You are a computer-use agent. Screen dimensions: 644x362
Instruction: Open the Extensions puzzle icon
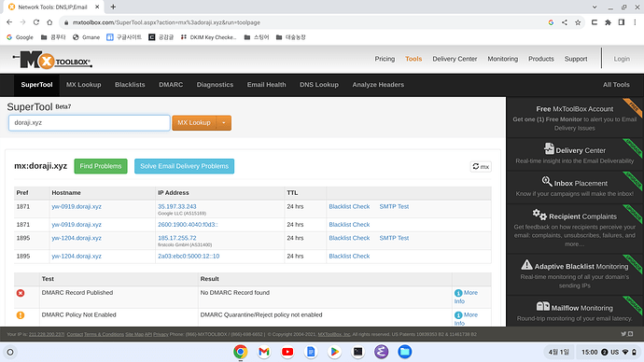[608, 22]
